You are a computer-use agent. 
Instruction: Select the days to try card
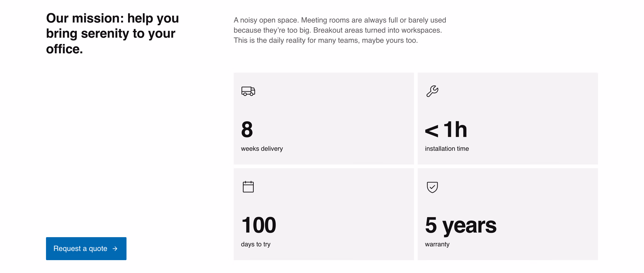click(x=324, y=214)
